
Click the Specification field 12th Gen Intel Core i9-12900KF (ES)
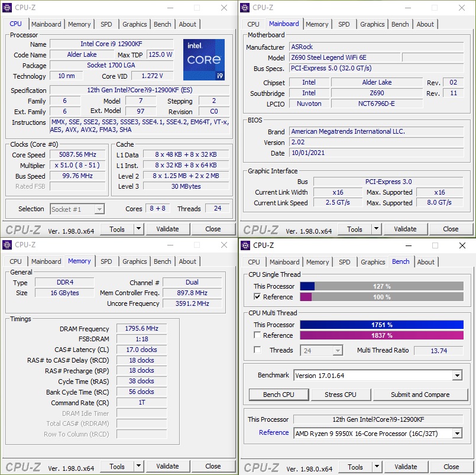click(x=140, y=90)
